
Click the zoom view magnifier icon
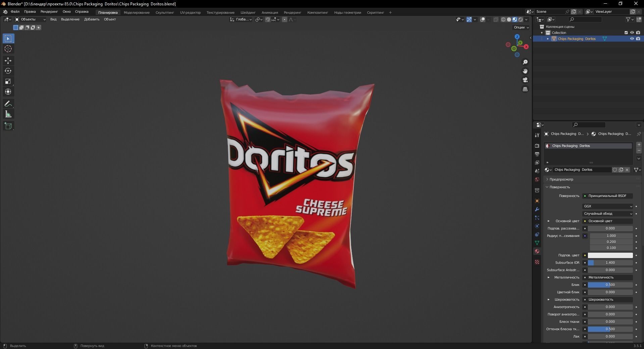pyautogui.click(x=525, y=62)
